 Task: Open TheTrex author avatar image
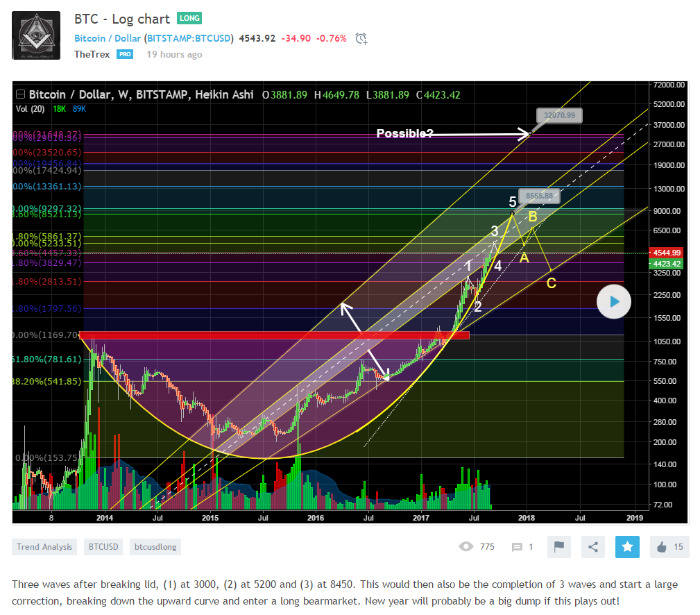(x=35, y=35)
